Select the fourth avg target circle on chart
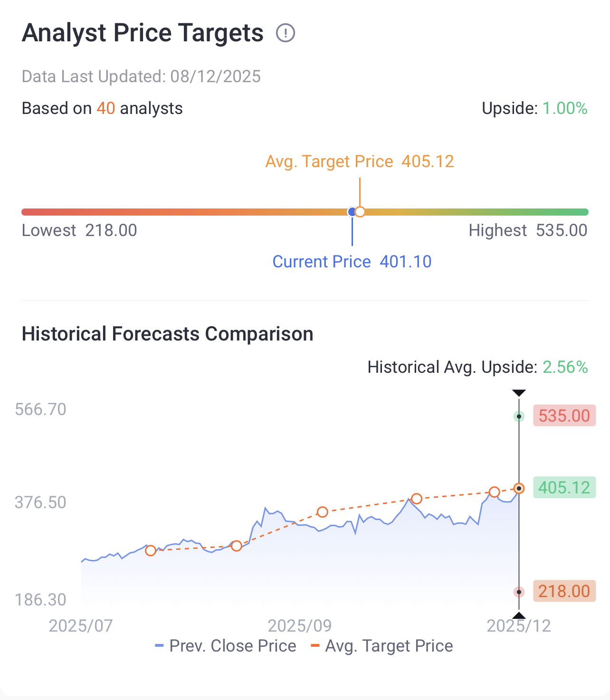Image resolution: width=610 pixels, height=700 pixels. [417, 499]
